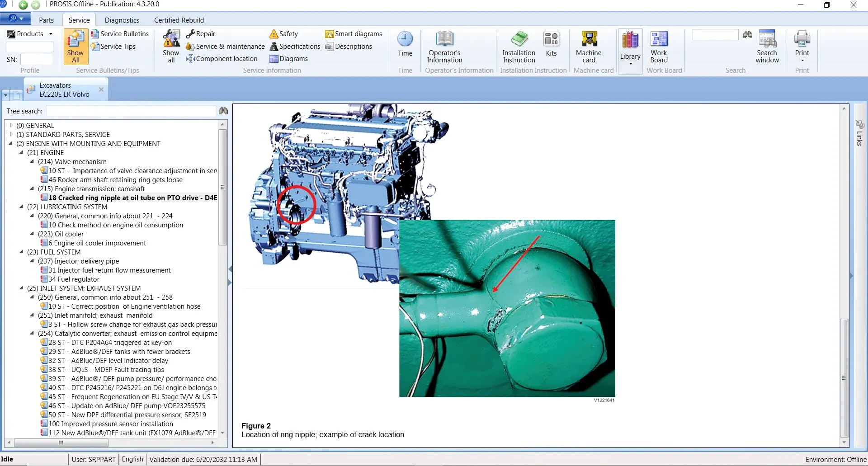Click the Tree search binoculars icon

pos(223,111)
